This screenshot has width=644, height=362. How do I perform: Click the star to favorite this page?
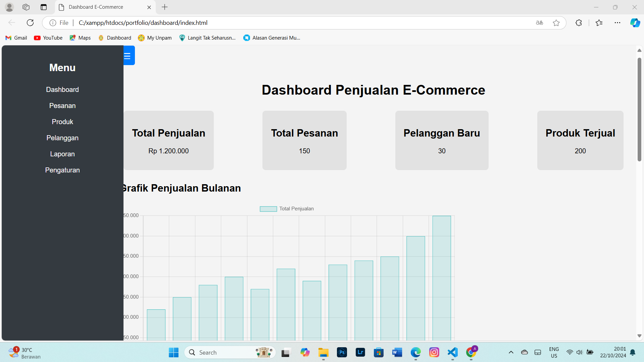coord(556,22)
